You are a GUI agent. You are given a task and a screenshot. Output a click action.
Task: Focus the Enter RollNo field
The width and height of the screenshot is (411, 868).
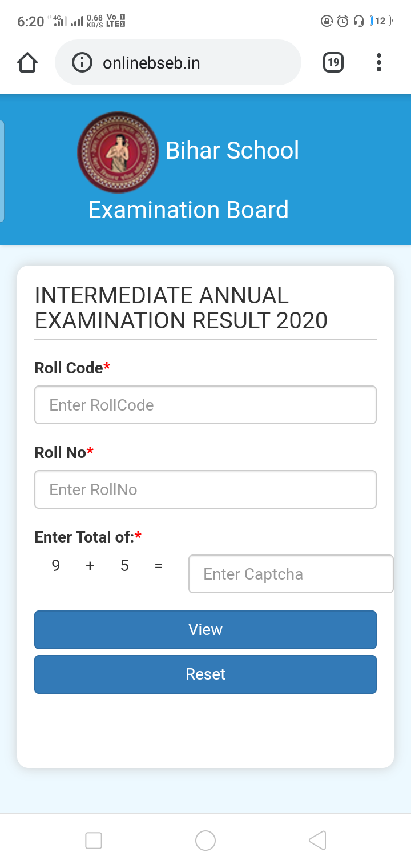tap(205, 489)
